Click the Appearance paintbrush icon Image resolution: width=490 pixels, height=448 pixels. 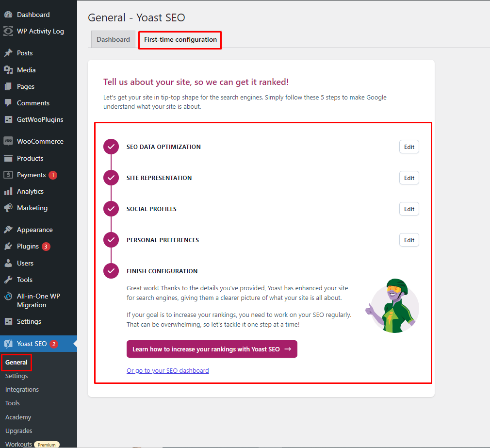8,230
